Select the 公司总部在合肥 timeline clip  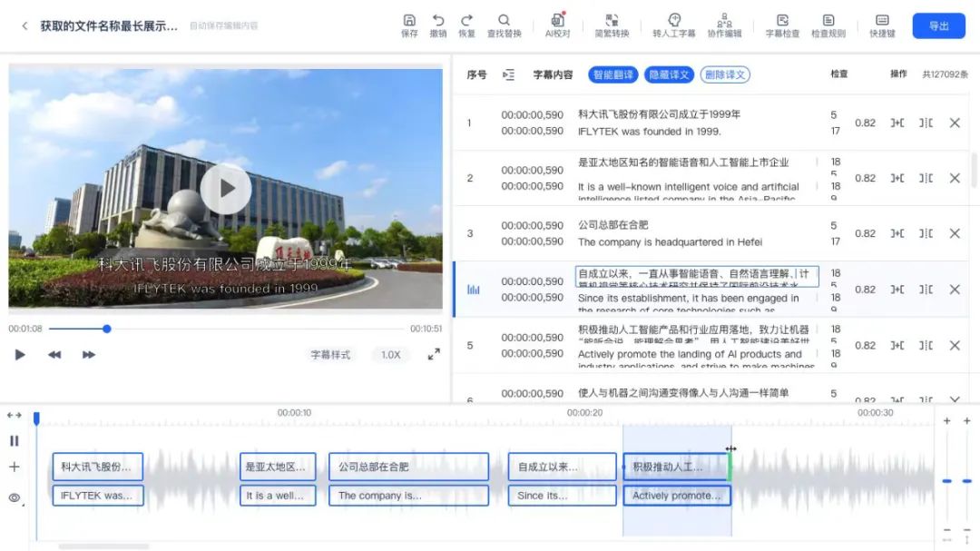click(x=408, y=467)
